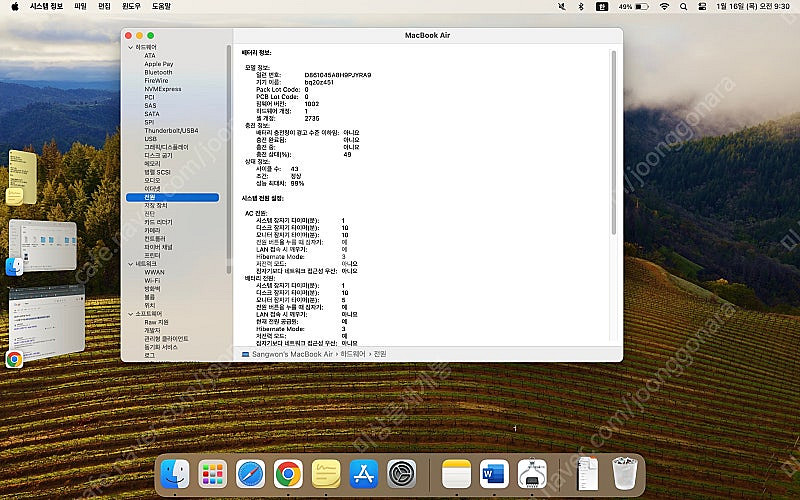Select the highlighted 전원 item
The width and height of the screenshot is (800, 500).
tap(172, 197)
